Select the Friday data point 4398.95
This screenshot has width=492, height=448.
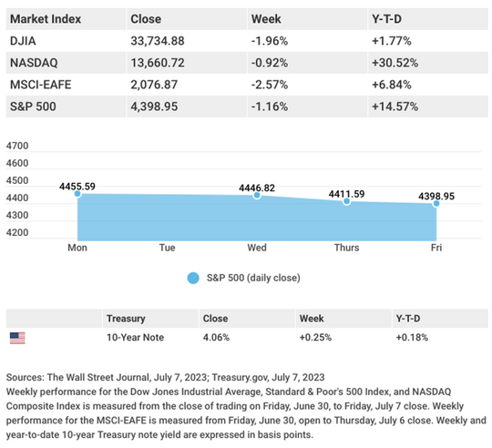(x=436, y=203)
